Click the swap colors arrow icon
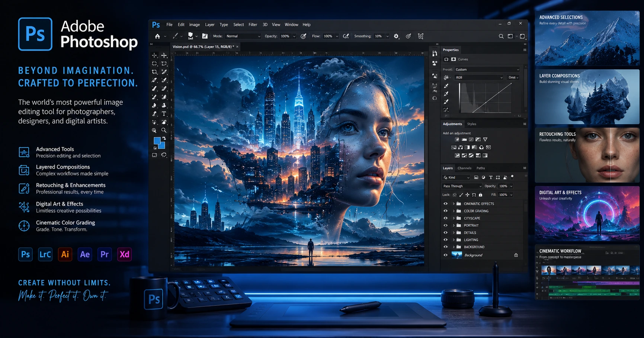The height and width of the screenshot is (338, 644). pos(164,138)
